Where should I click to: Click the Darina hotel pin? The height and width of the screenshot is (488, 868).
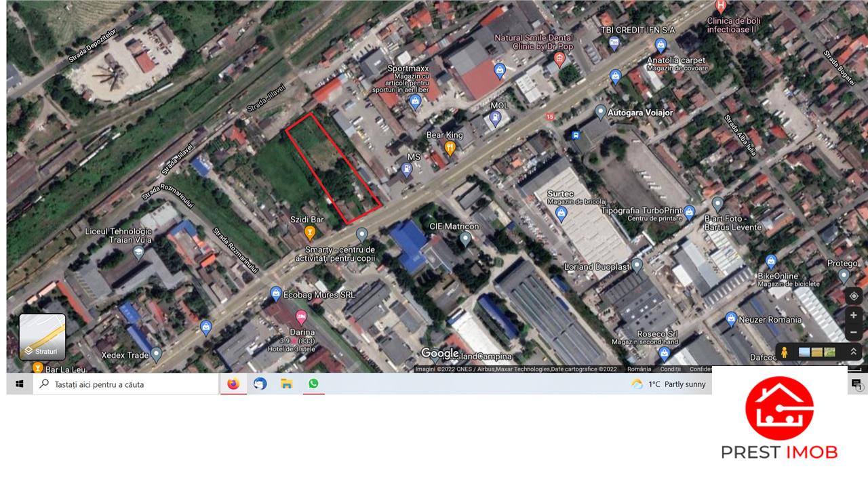coord(301,317)
